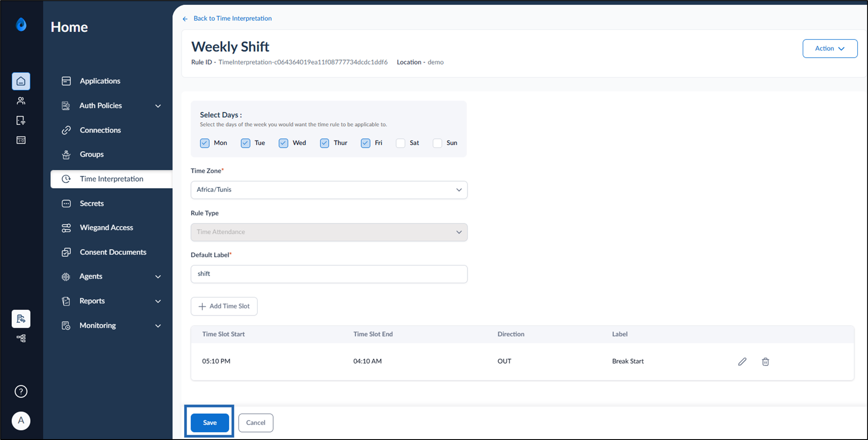The height and width of the screenshot is (440, 868).
Task: Click the Cancel button
Action: pyautogui.click(x=256, y=423)
